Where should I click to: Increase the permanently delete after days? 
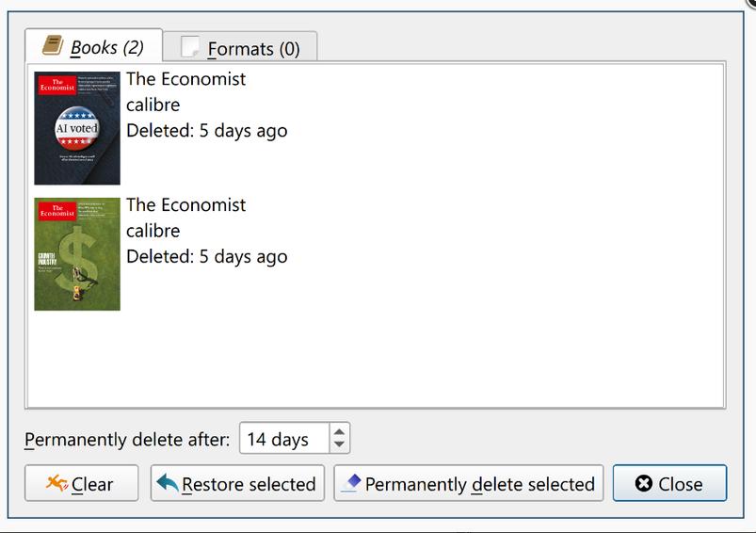(340, 431)
